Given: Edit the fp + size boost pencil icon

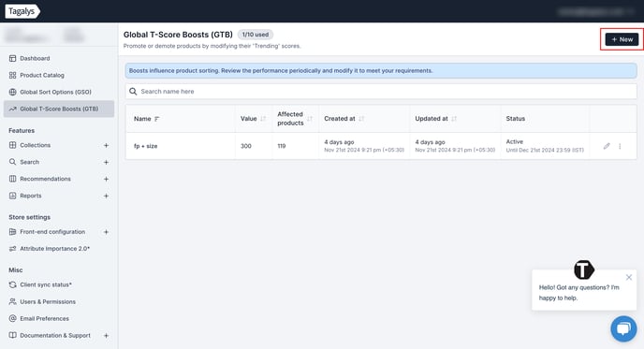Looking at the screenshot, I should click(x=607, y=146).
